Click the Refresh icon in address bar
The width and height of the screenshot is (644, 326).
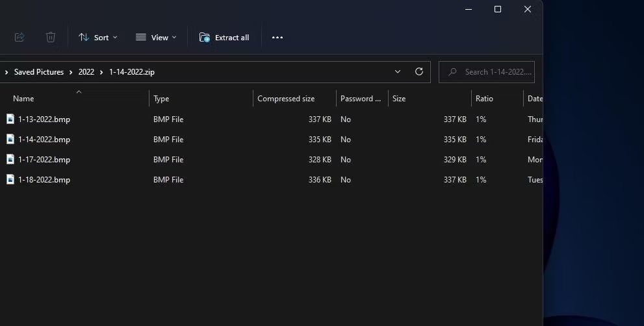419,71
